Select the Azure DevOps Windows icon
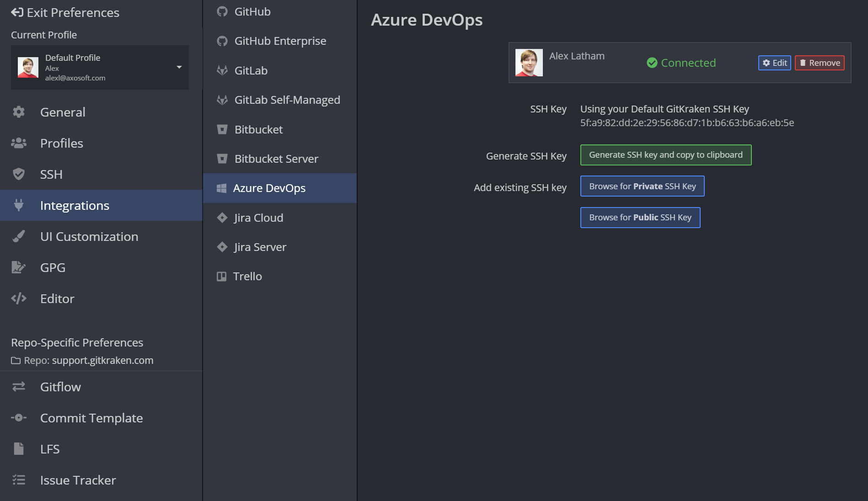 (x=222, y=188)
